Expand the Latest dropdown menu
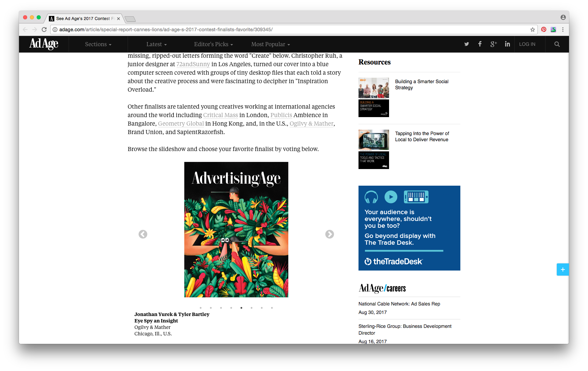The height and width of the screenshot is (371, 588). pyautogui.click(x=157, y=44)
